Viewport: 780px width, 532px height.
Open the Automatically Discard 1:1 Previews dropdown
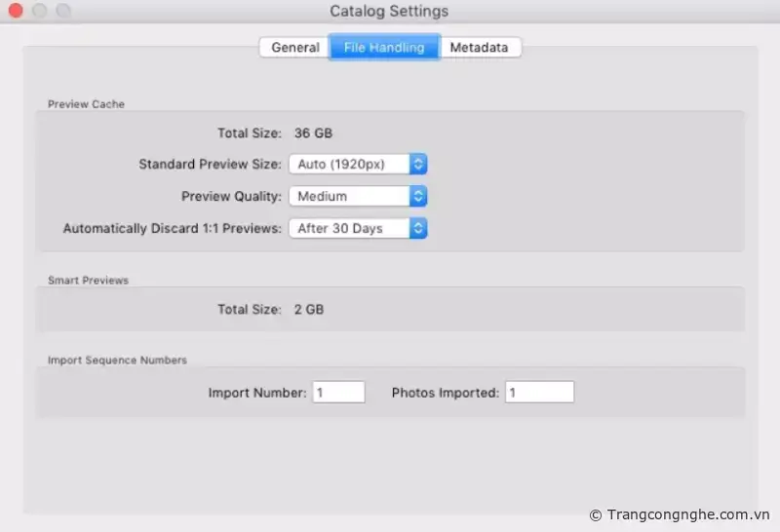(x=358, y=228)
